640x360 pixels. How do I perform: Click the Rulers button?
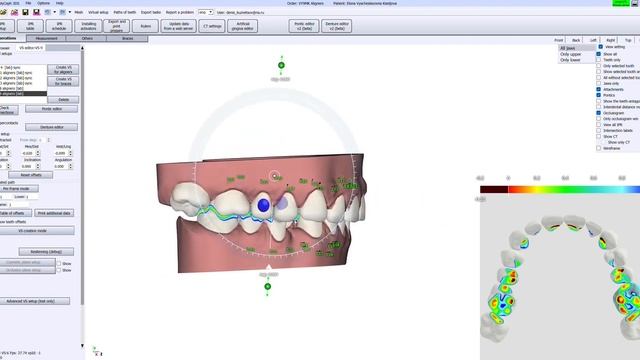[x=145, y=26]
